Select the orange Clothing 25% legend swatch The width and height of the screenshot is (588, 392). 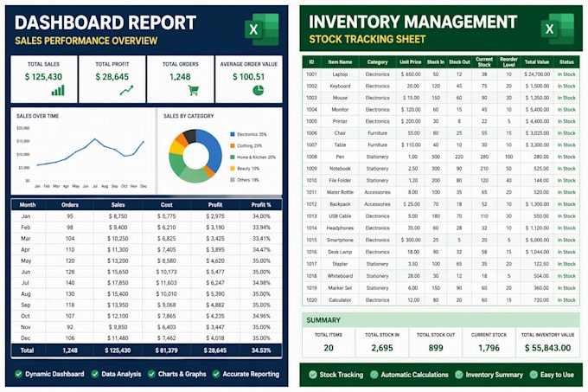click(x=233, y=145)
